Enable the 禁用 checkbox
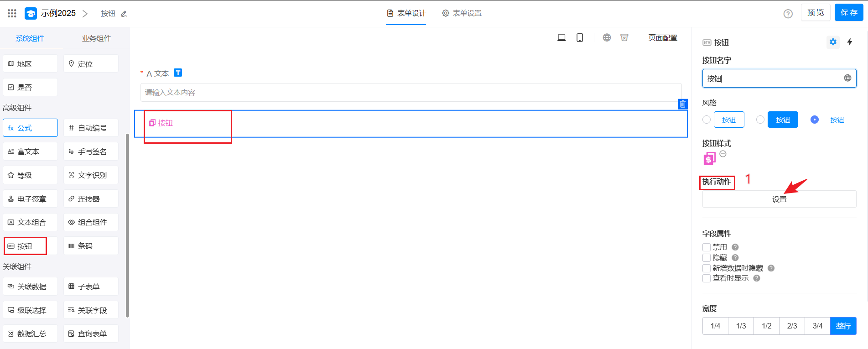 (707, 247)
